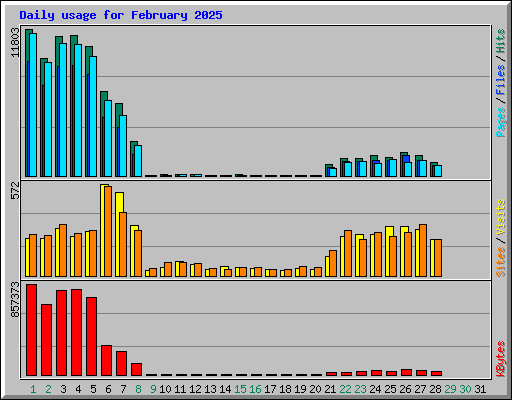This screenshot has height=400, width=512.
Task: Click day 24 on the x-axis
Action: [x=375, y=389]
